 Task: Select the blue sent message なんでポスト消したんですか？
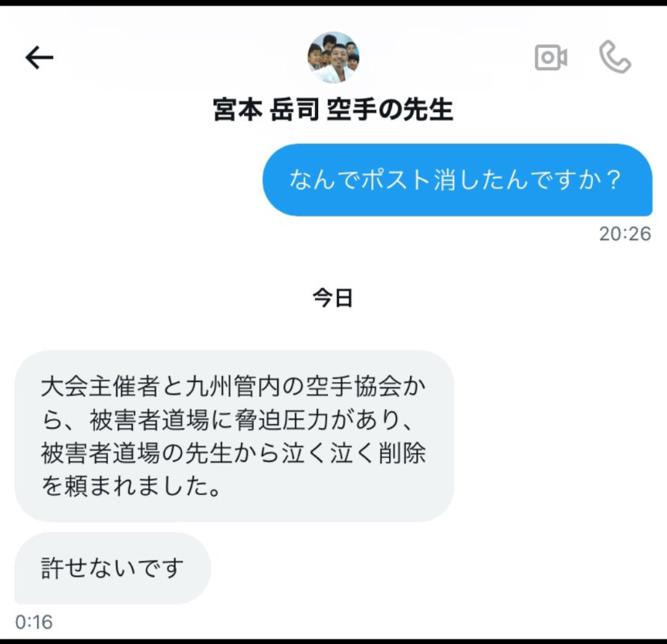point(457,179)
